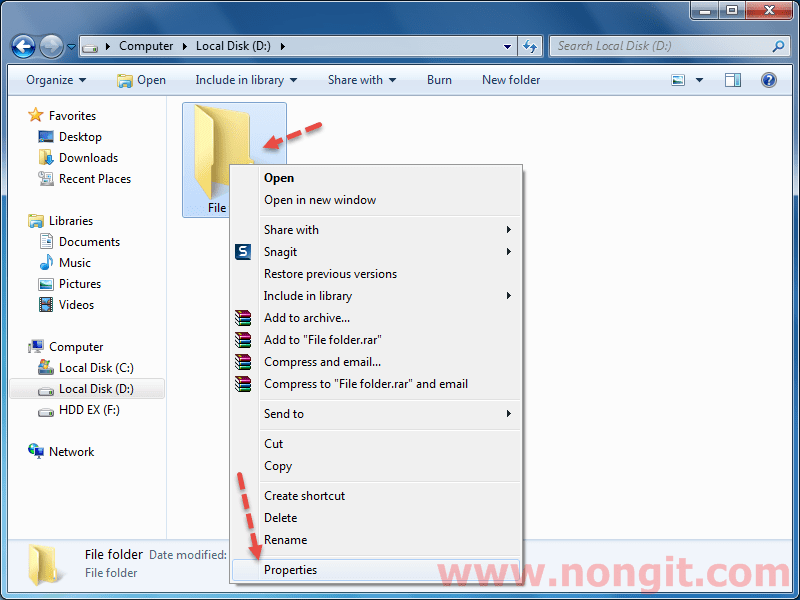The image size is (800, 600).
Task: Click the Forward navigation arrow button
Action: [x=51, y=47]
